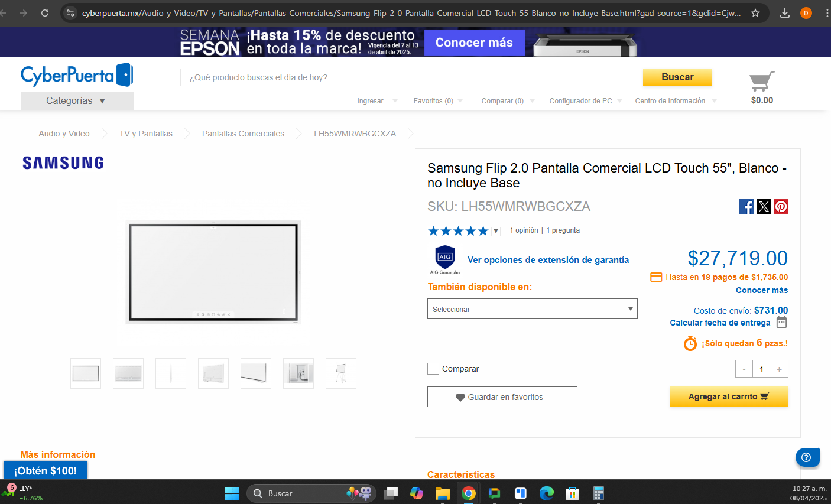
Task: Open Task View from taskbar
Action: 391,493
